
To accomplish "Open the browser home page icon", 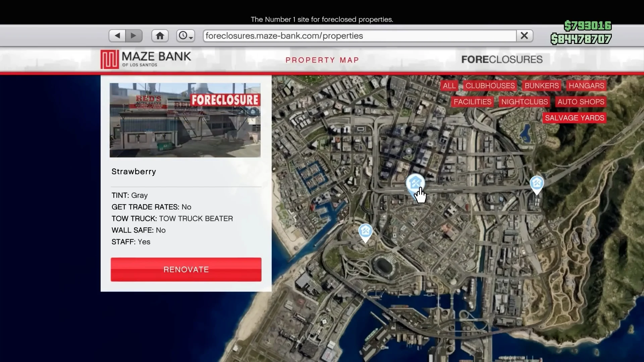I will (x=160, y=36).
